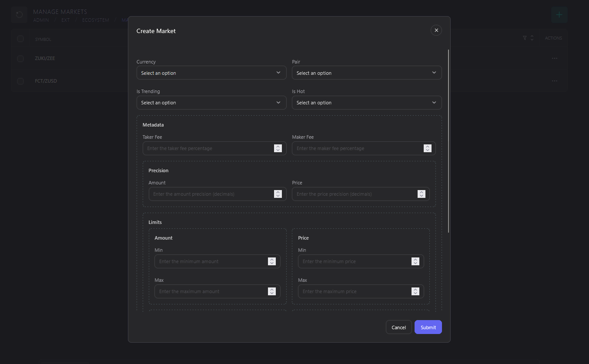Open the Currency dropdown
The height and width of the screenshot is (364, 589).
point(211,73)
